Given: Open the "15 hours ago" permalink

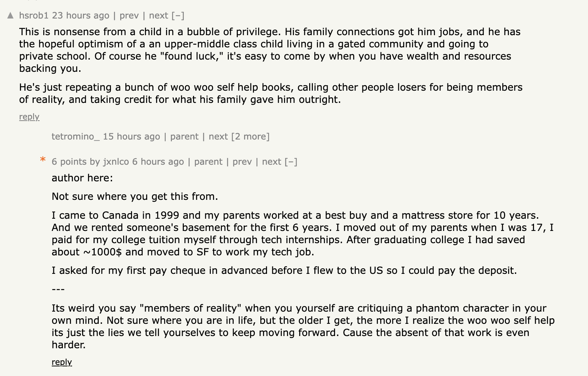Looking at the screenshot, I should (131, 137).
